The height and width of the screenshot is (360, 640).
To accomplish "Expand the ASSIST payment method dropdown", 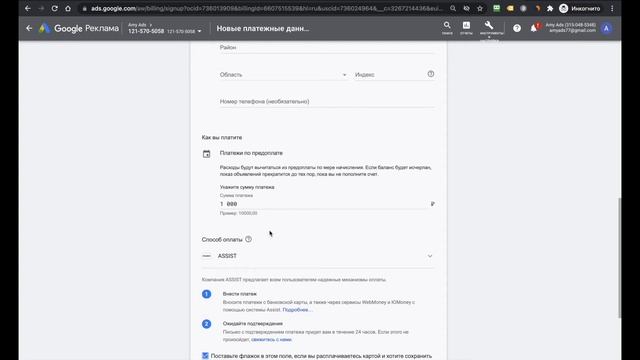I will tap(318, 256).
